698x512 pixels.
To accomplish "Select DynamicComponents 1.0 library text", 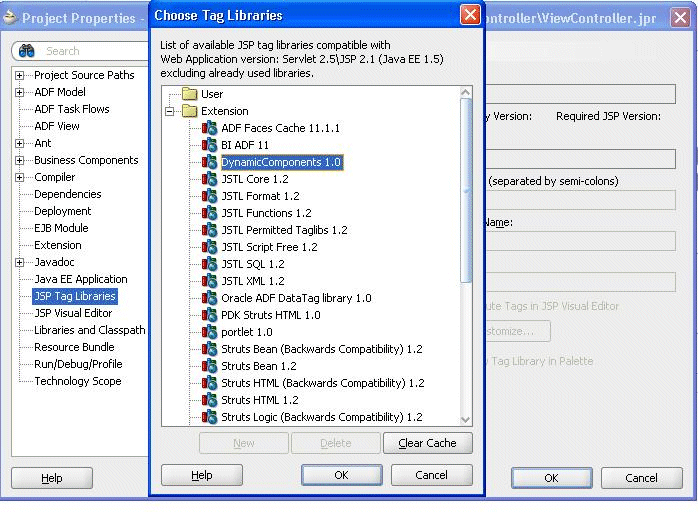I will pyautogui.click(x=281, y=162).
